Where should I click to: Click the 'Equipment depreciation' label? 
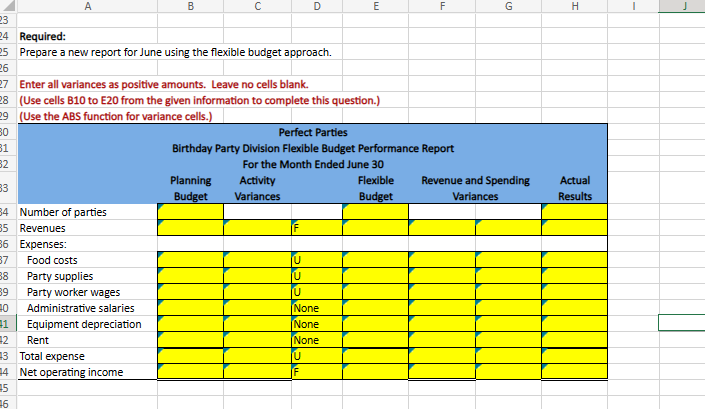click(x=84, y=324)
